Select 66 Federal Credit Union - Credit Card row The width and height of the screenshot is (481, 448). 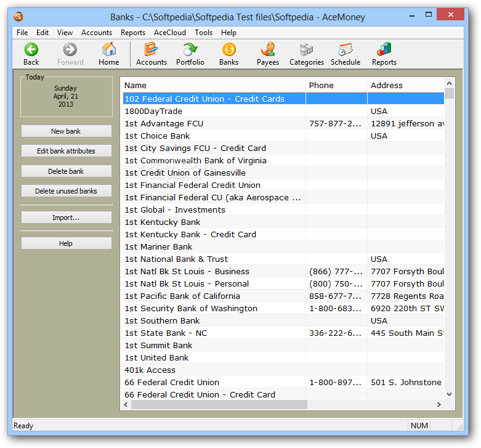283,394
